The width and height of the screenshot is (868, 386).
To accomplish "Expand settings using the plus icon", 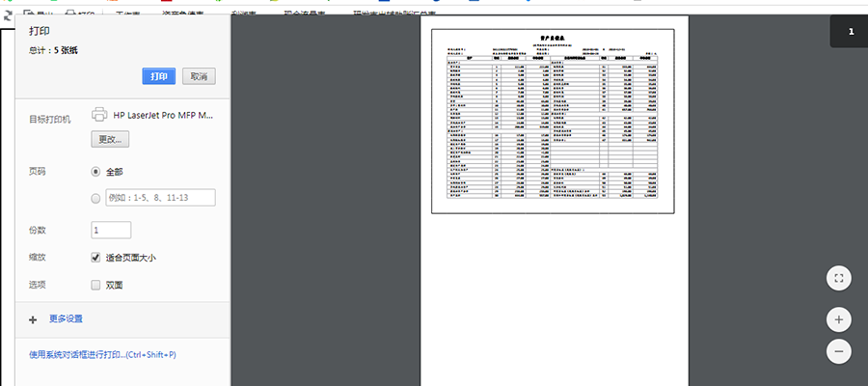I will click(33, 318).
